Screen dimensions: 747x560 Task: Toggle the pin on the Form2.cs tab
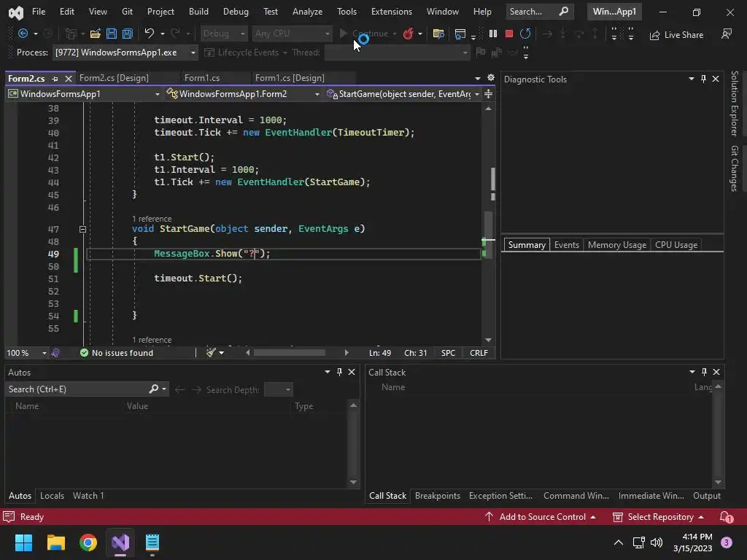point(55,79)
